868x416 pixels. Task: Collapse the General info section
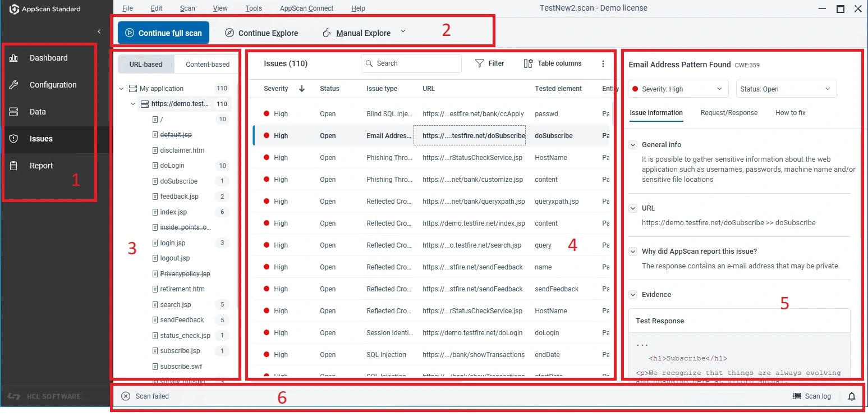[x=633, y=144]
